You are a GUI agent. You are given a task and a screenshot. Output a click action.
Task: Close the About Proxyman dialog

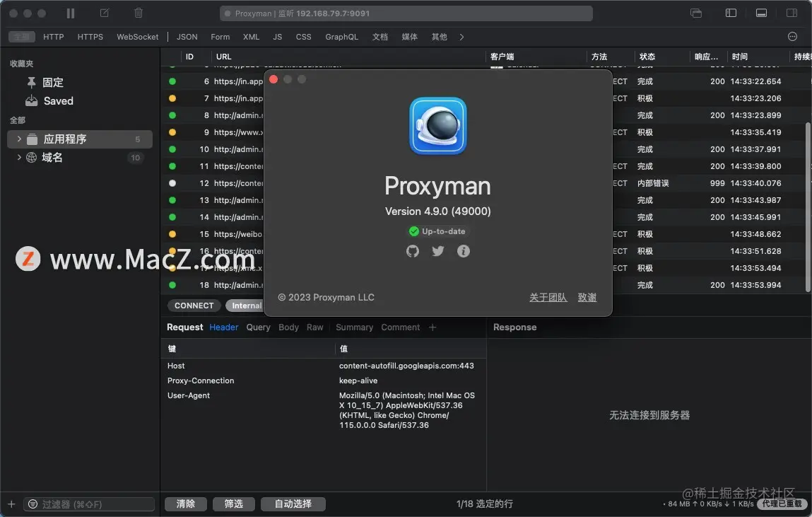273,79
